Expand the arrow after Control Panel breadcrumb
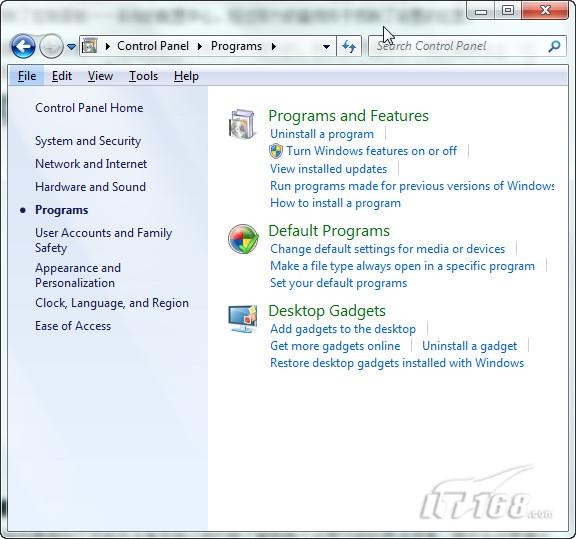 click(200, 46)
